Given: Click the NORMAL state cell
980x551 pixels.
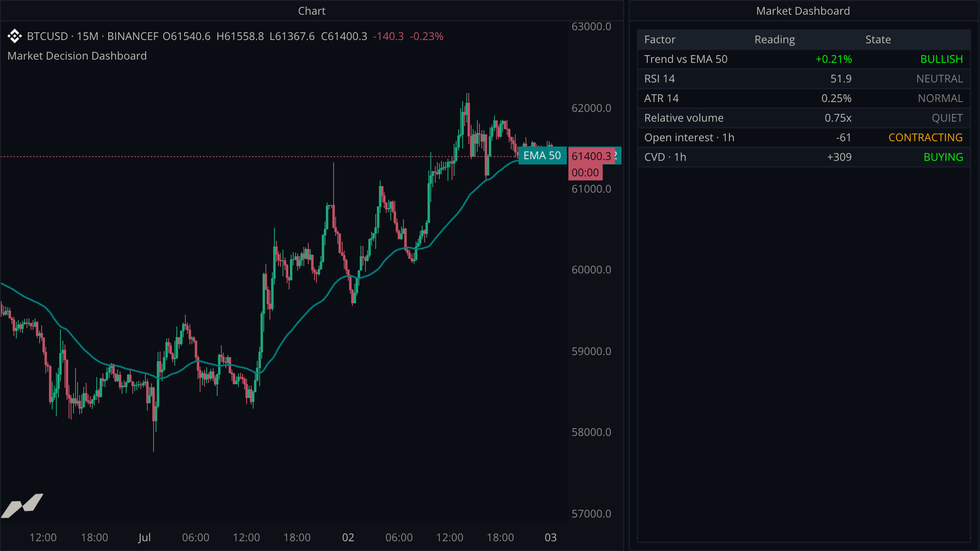Looking at the screenshot, I should tap(940, 98).
